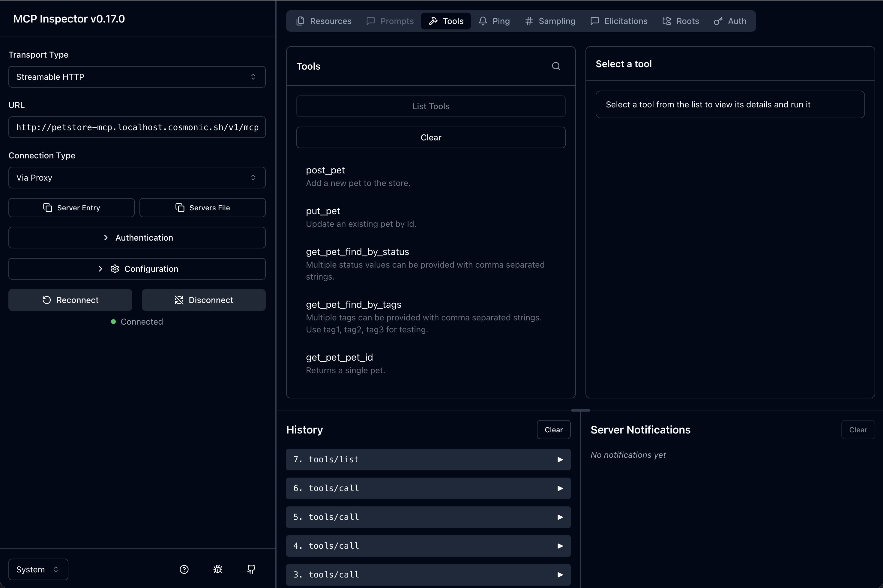Expand the Configuration section

click(x=137, y=269)
